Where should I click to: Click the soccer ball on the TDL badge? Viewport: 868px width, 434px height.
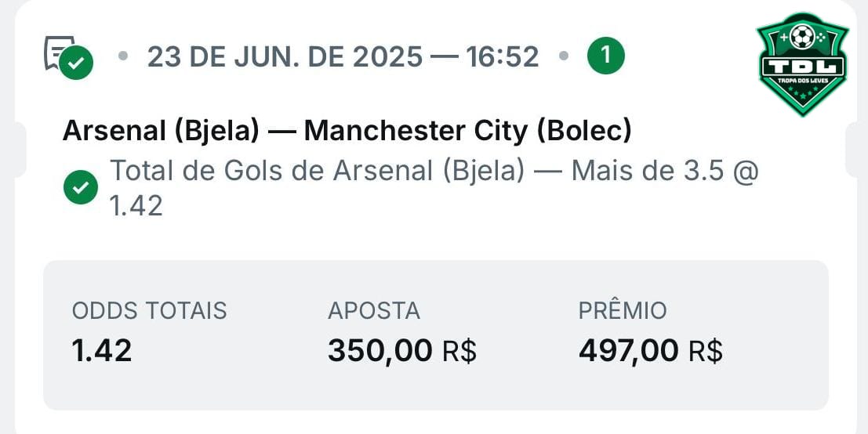point(802,37)
